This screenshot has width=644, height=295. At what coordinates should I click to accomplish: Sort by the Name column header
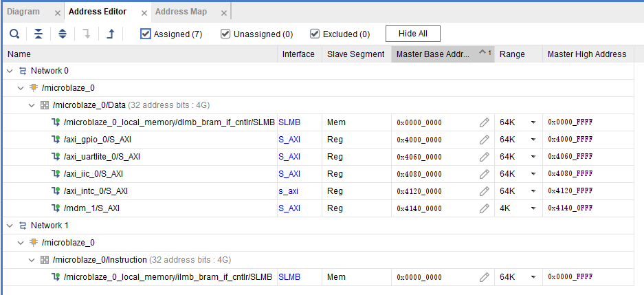point(140,54)
